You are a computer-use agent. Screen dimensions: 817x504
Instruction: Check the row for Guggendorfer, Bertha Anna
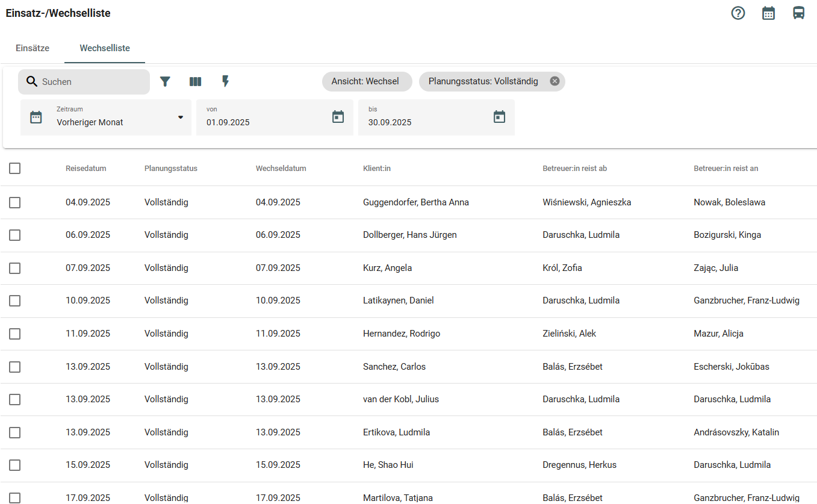point(15,203)
